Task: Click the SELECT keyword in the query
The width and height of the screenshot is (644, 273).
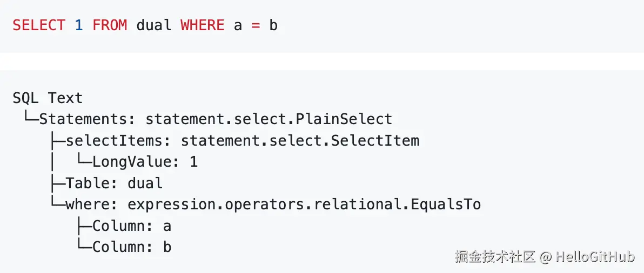Action: point(38,25)
